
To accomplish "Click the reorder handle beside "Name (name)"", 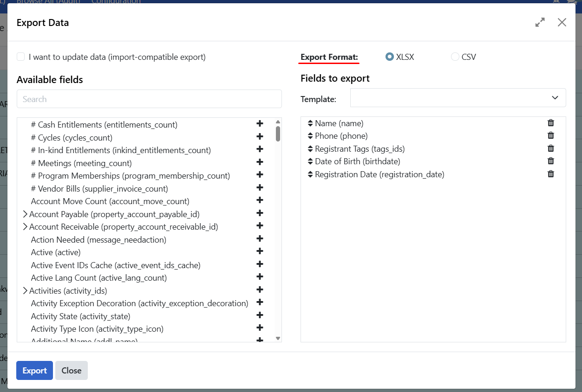I will coord(310,123).
